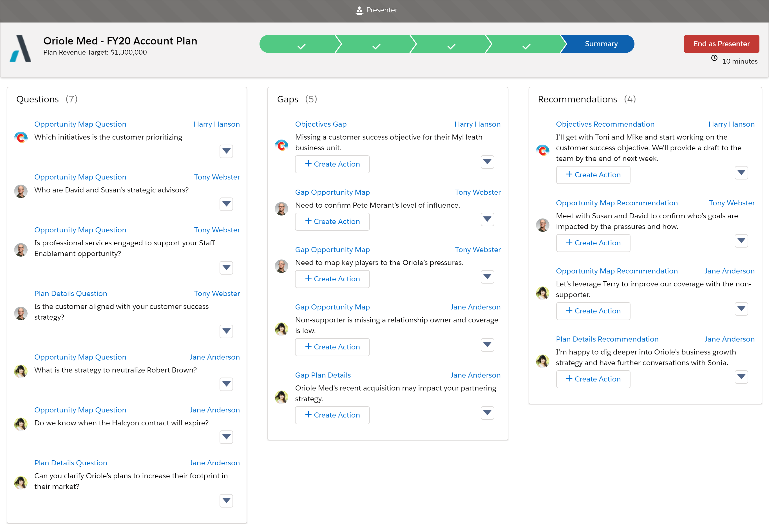Open dropdown for Non-supporter coverage gap
This screenshot has height=532, width=769.
click(487, 345)
